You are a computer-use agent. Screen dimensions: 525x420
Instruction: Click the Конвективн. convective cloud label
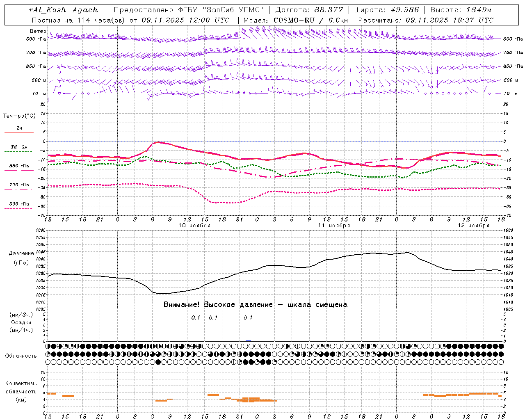tap(21, 383)
